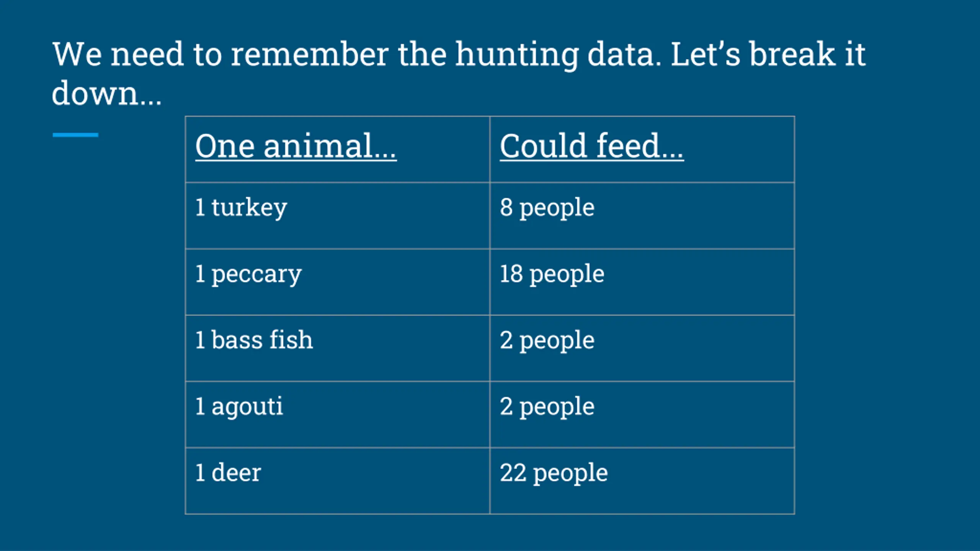Click the '2 people' cell beside bass fish
980x551 pixels.
click(x=642, y=348)
